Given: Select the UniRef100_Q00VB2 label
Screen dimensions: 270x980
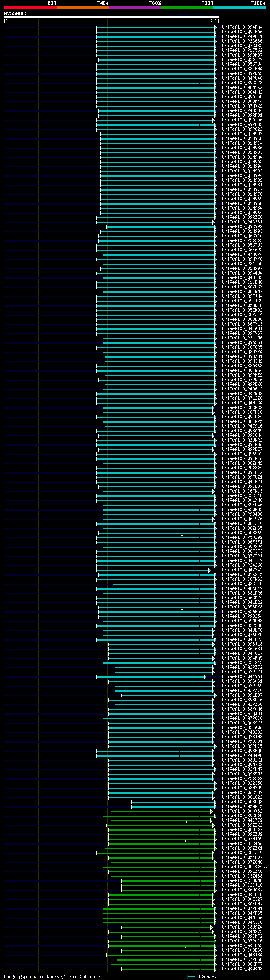Looking at the screenshot, I should pyautogui.click(x=242, y=811).
